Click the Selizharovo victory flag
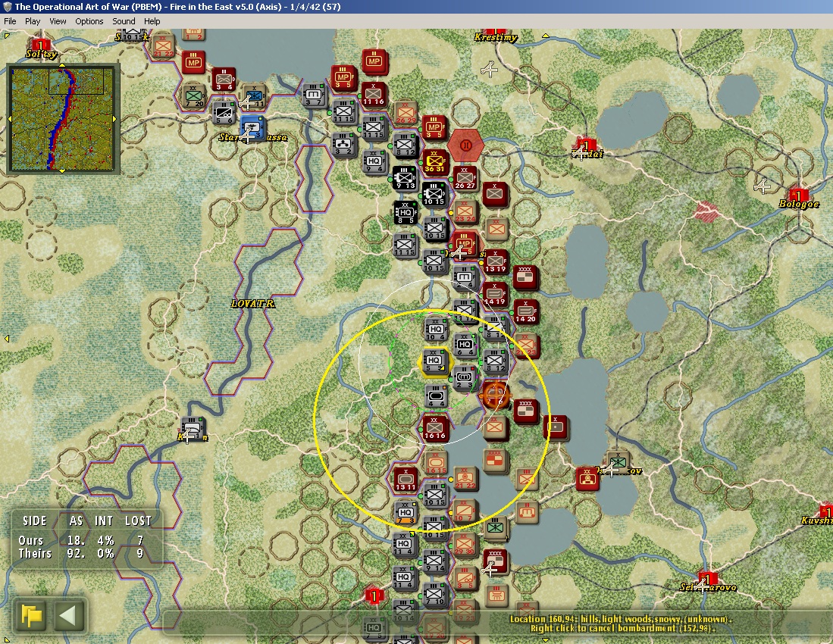Viewport: 833px width, 644px height. click(x=706, y=578)
